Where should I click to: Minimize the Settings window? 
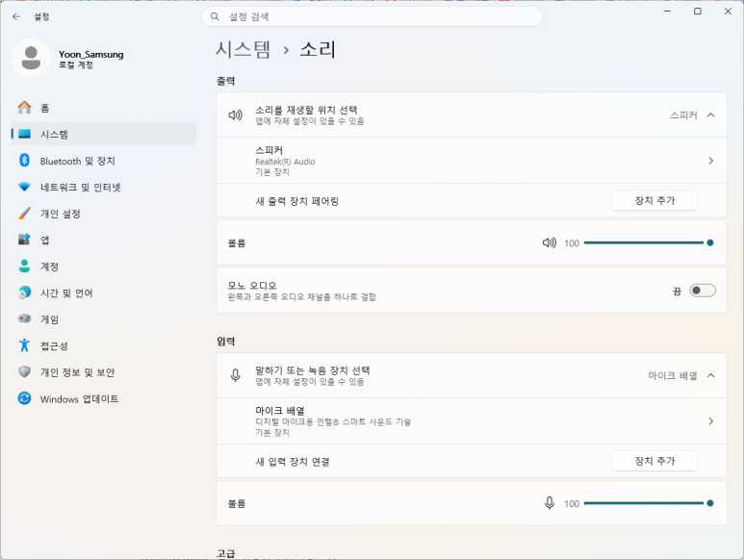click(667, 11)
